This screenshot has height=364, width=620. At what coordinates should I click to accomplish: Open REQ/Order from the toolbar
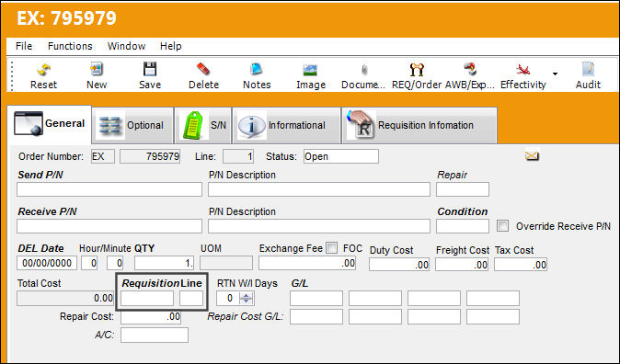(x=417, y=76)
